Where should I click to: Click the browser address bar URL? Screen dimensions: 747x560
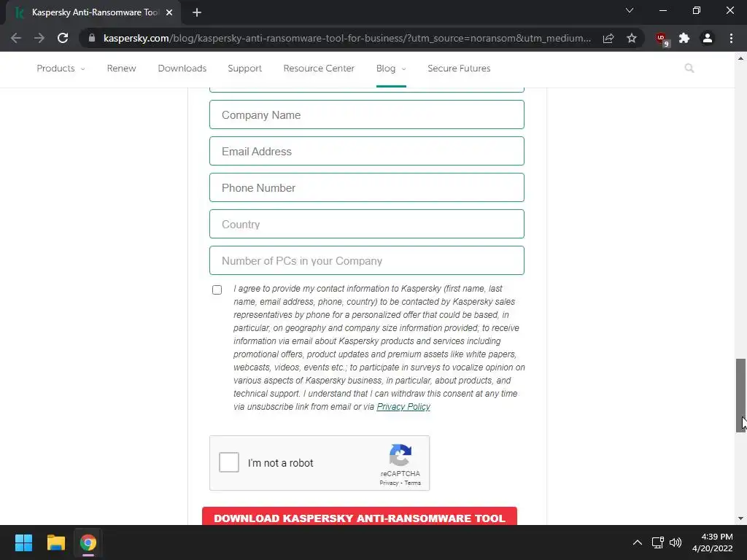pos(347,38)
